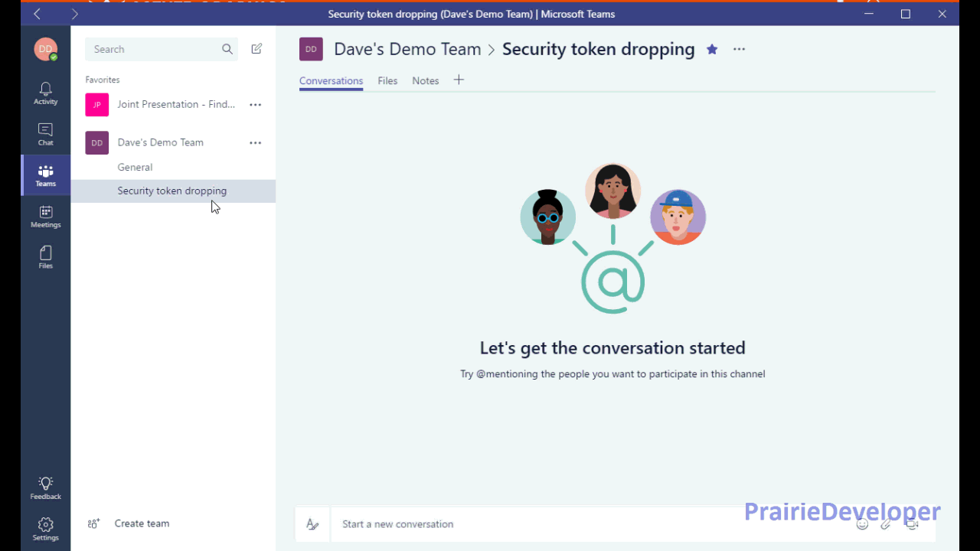Open the Joint Presentation team
The height and width of the screenshot is (551, 980).
coord(176,104)
